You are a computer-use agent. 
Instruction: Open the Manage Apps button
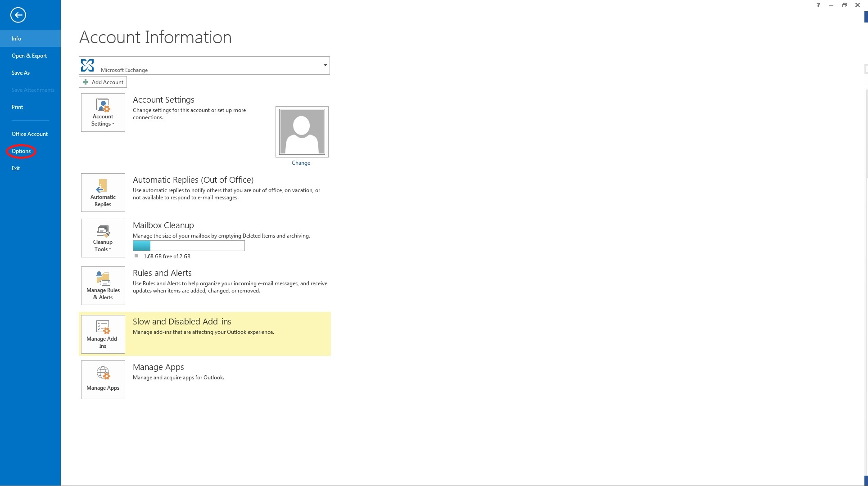pos(103,380)
